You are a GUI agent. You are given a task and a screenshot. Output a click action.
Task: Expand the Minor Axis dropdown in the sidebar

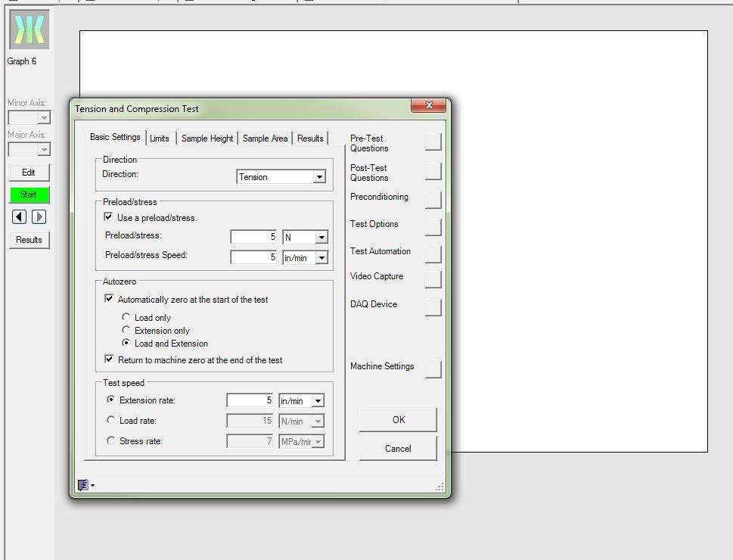(43, 117)
